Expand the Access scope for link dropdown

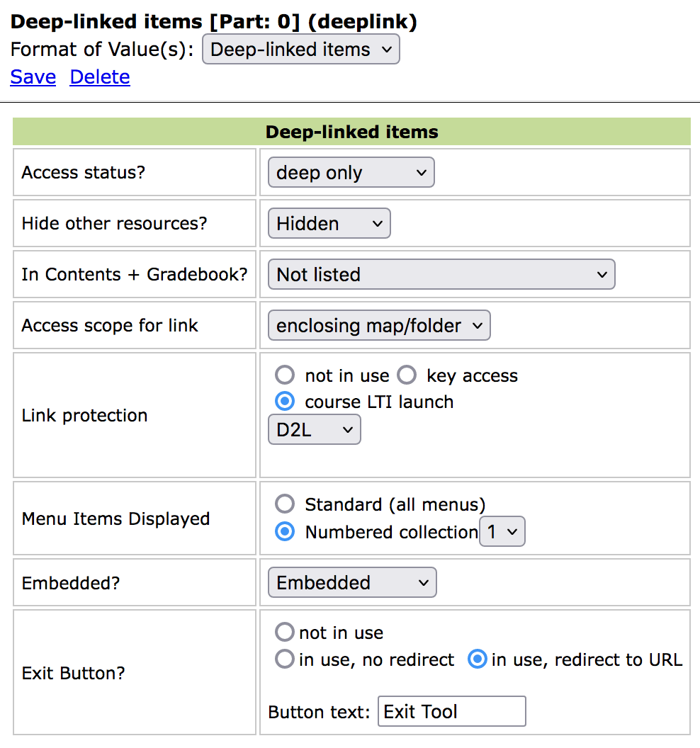point(378,326)
